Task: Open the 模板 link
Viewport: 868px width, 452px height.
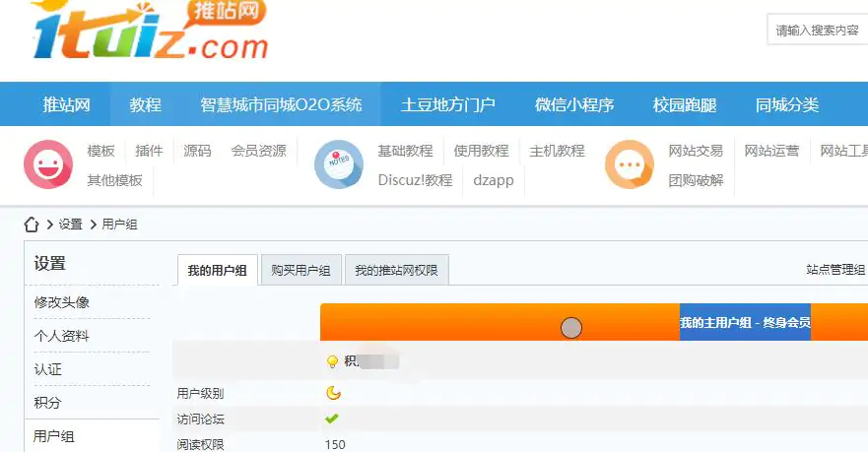Action: tap(100, 151)
